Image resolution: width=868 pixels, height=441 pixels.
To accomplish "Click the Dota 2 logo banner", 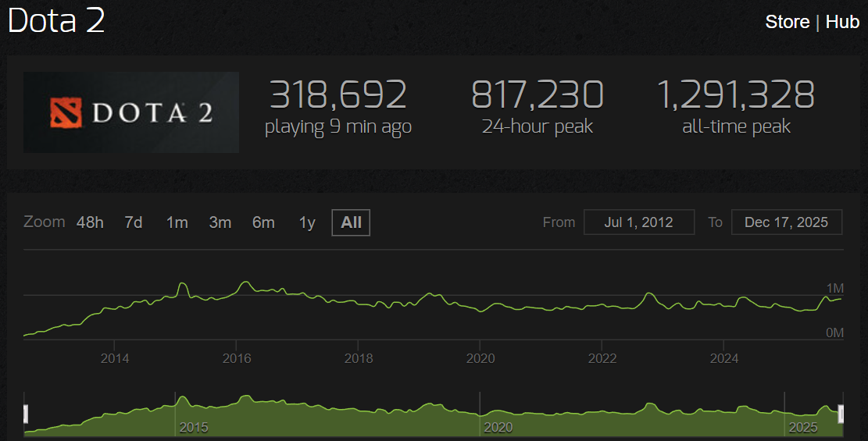I will pyautogui.click(x=131, y=112).
